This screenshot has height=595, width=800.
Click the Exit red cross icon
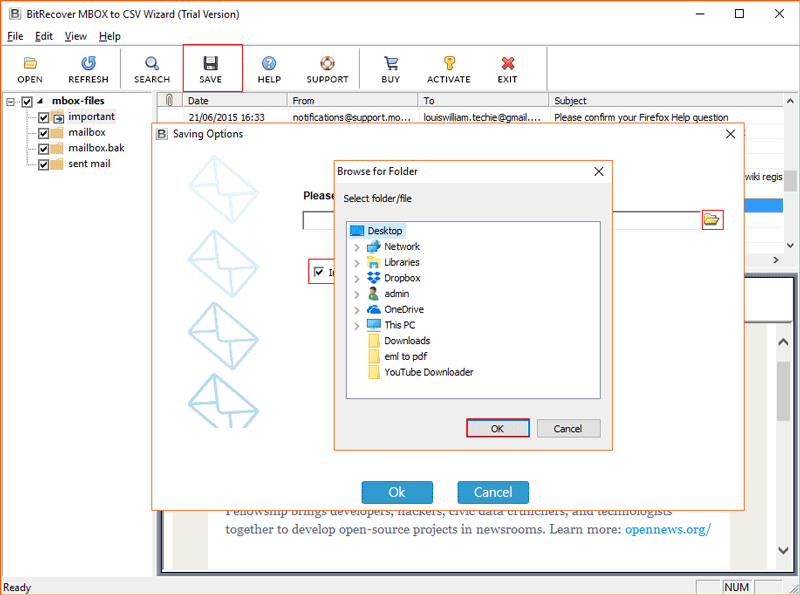[x=508, y=63]
